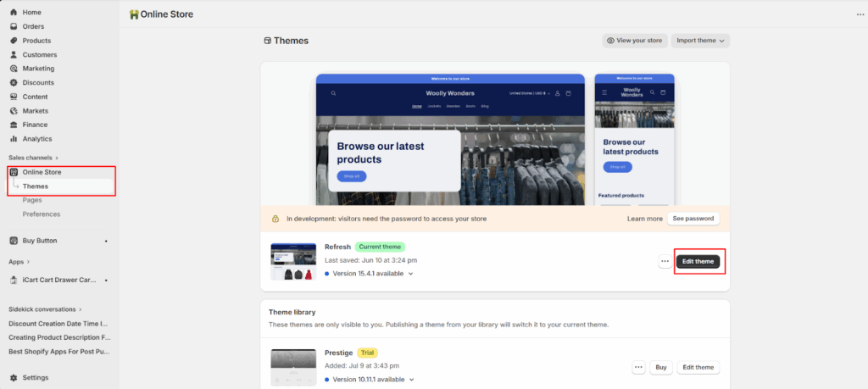Viewport: 868px width, 389px height.
Task: Select Pages under Online Store
Action: 32,200
